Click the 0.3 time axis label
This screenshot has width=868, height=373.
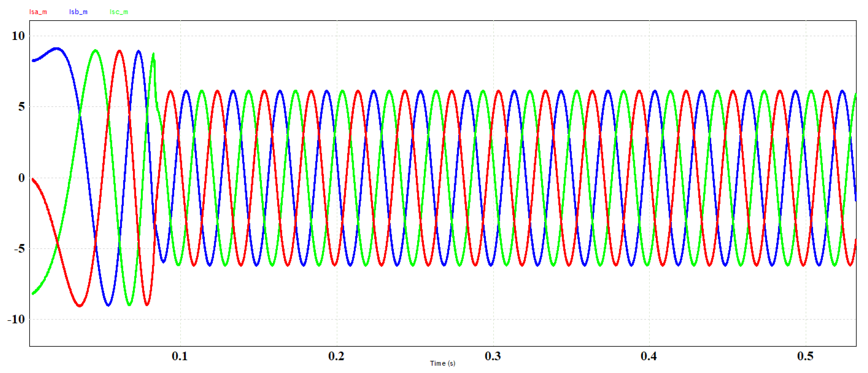tap(493, 356)
